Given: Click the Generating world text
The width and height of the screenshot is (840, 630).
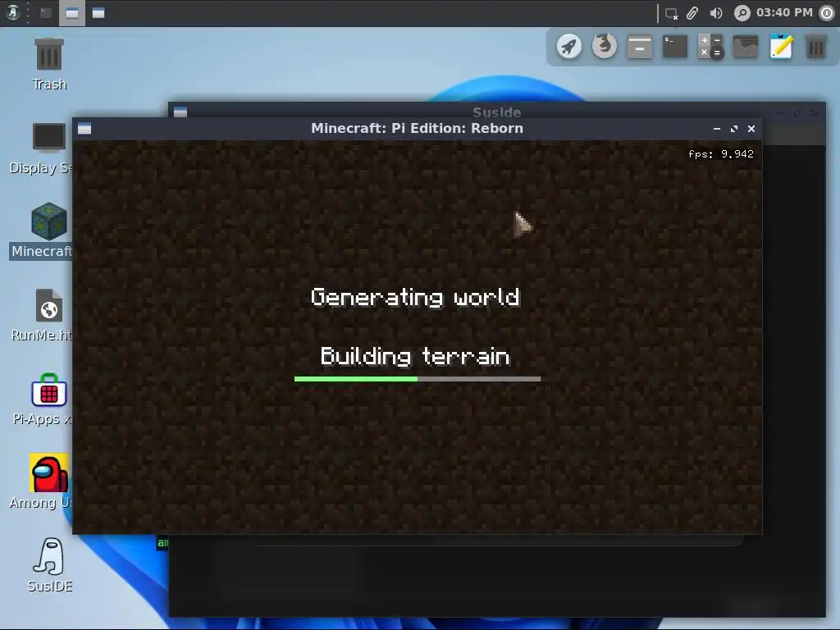Looking at the screenshot, I should [x=415, y=297].
